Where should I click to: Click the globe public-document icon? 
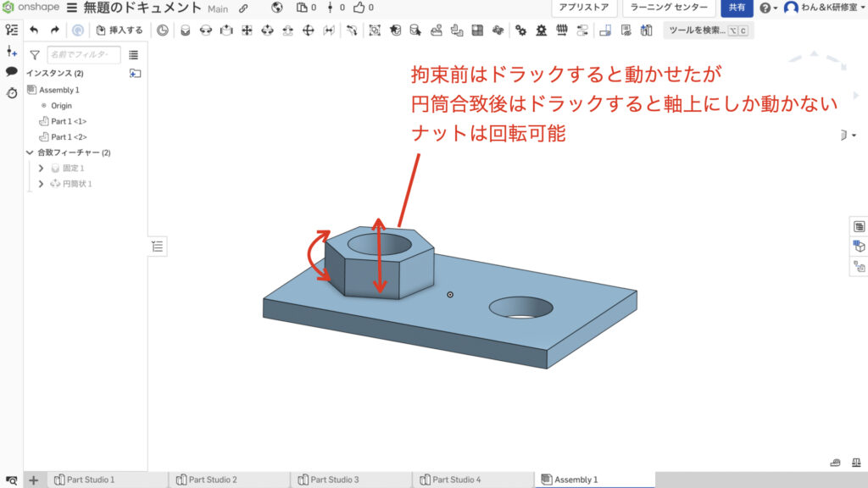[x=277, y=8]
